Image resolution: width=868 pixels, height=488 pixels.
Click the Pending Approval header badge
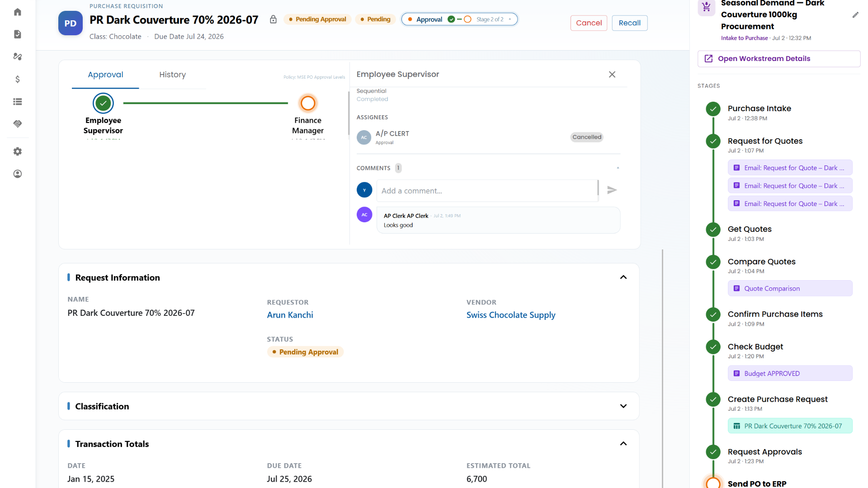click(317, 19)
